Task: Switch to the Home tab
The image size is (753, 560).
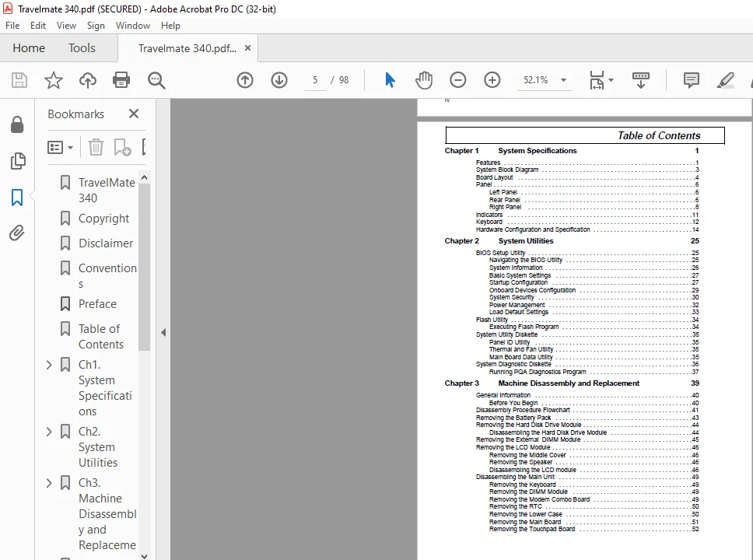Action: pyautogui.click(x=29, y=48)
